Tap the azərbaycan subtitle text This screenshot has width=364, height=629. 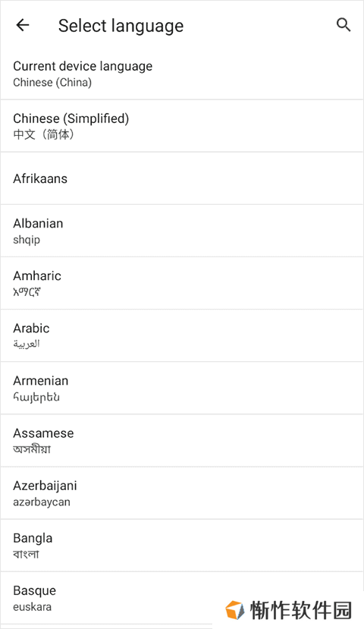(42, 502)
